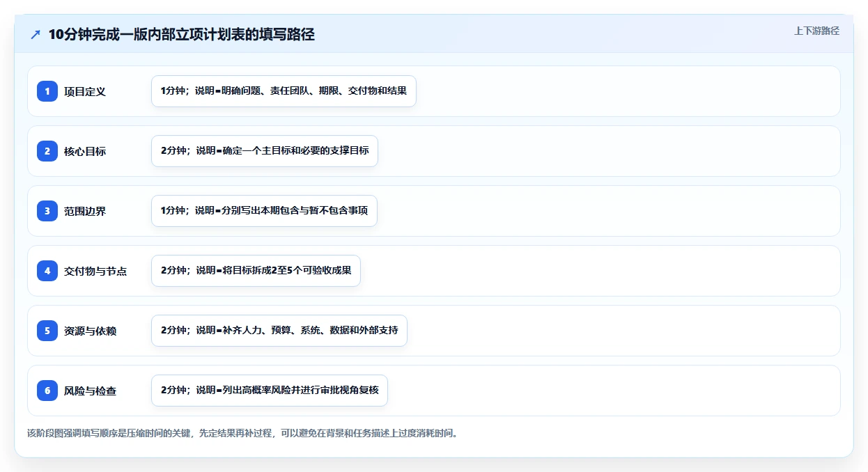Viewport: 868px width, 472px height.
Task: Select the 核心目标 step label
Action: tap(85, 151)
